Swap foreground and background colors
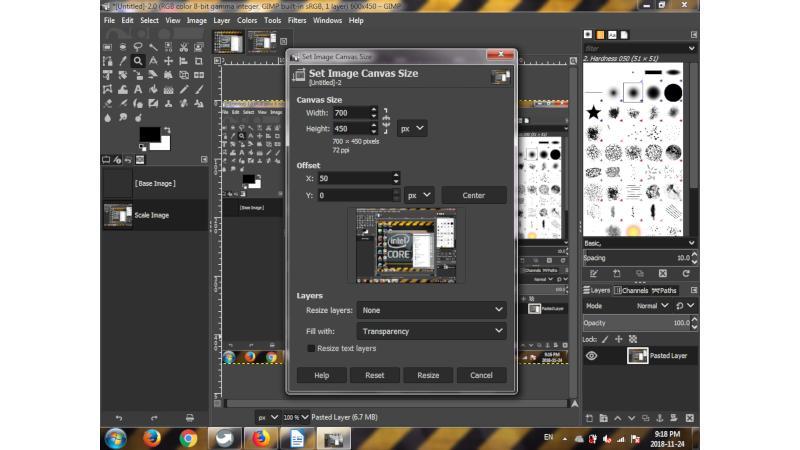 click(x=167, y=130)
